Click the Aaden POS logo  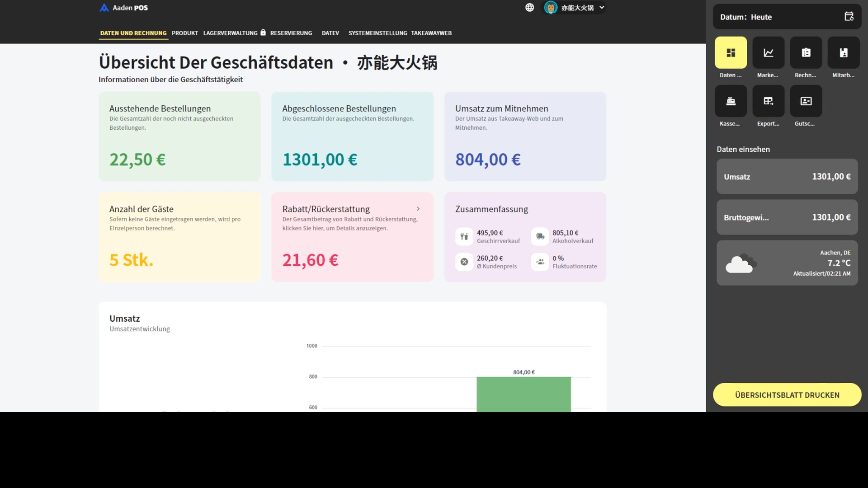pos(123,8)
